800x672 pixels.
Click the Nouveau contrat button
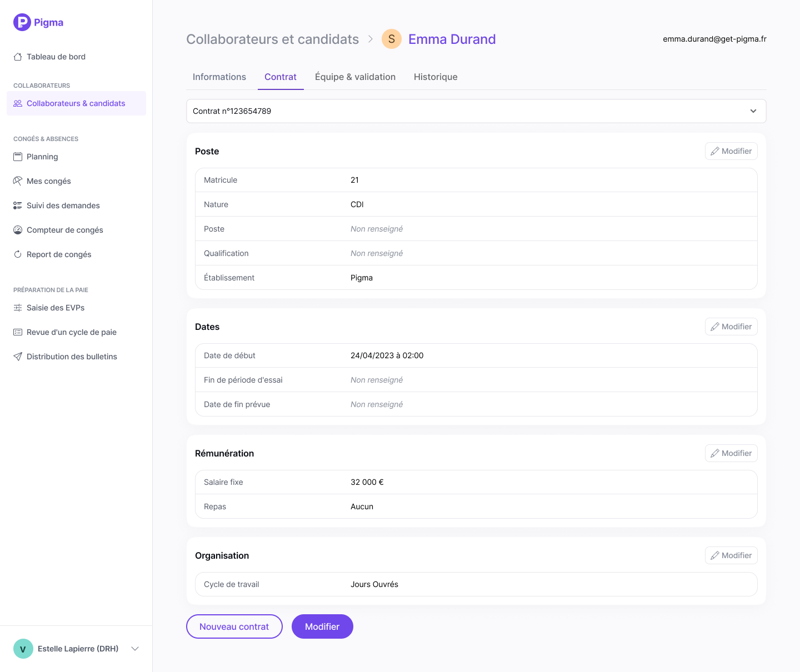(234, 626)
